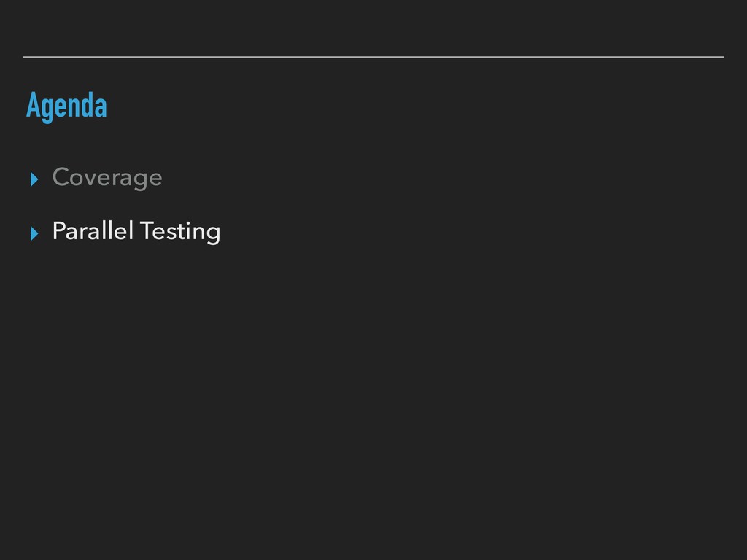Click the capital C in Coverage

click(x=61, y=176)
